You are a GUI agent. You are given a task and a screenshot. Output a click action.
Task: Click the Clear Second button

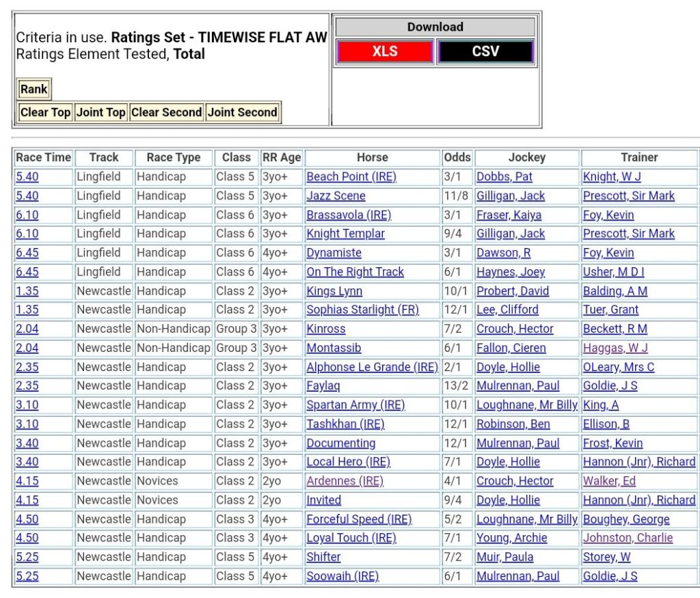pyautogui.click(x=166, y=113)
